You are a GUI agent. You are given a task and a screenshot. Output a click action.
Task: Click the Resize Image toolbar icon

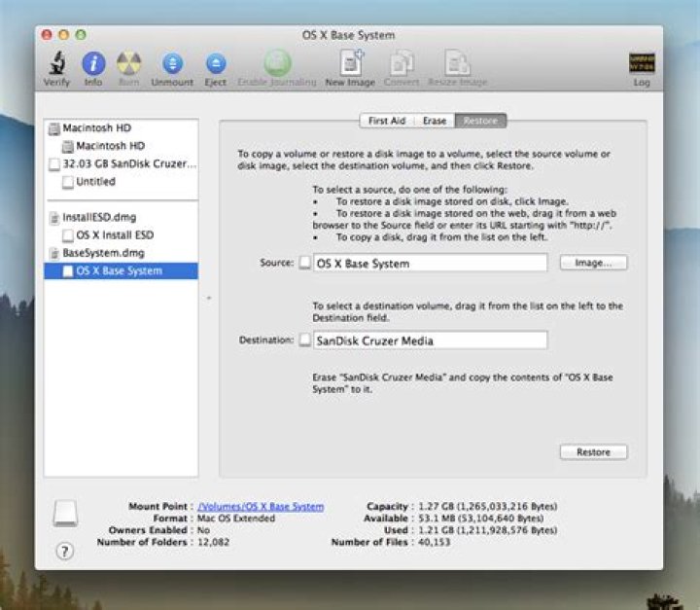(457, 63)
